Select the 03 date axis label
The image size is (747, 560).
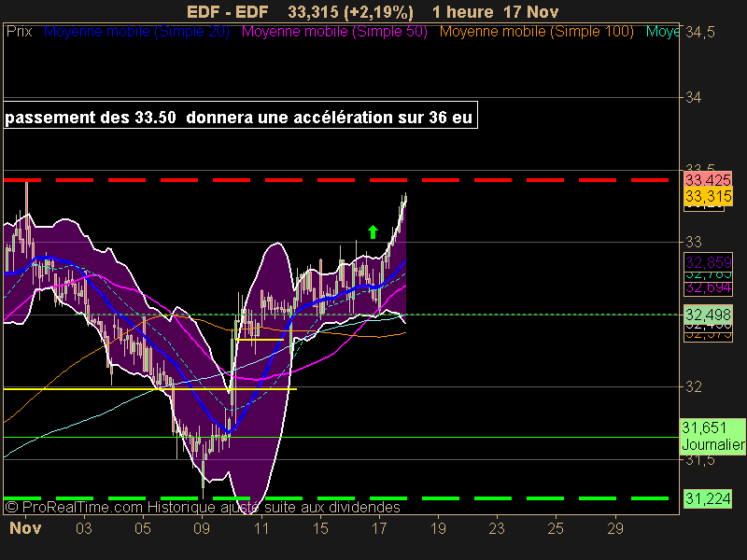84,528
